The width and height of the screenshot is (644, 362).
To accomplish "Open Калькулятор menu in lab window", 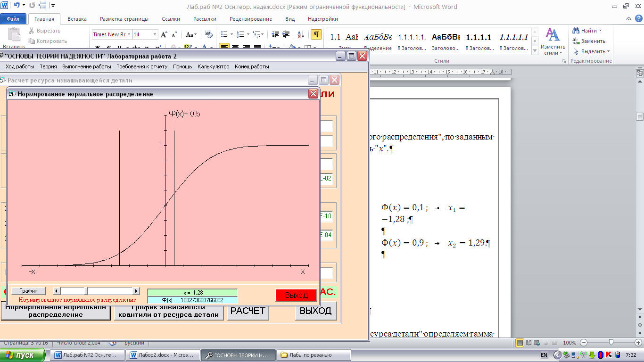I will [x=213, y=67].
